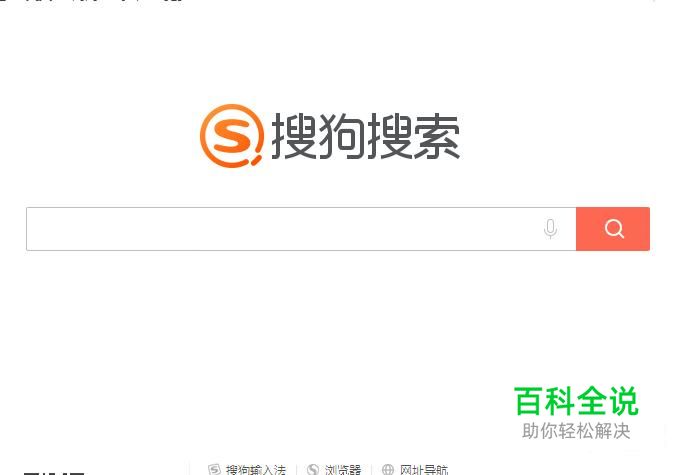This screenshot has height=475, width=689.
Task: Open the 浏览器 link
Action: pyautogui.click(x=343, y=469)
